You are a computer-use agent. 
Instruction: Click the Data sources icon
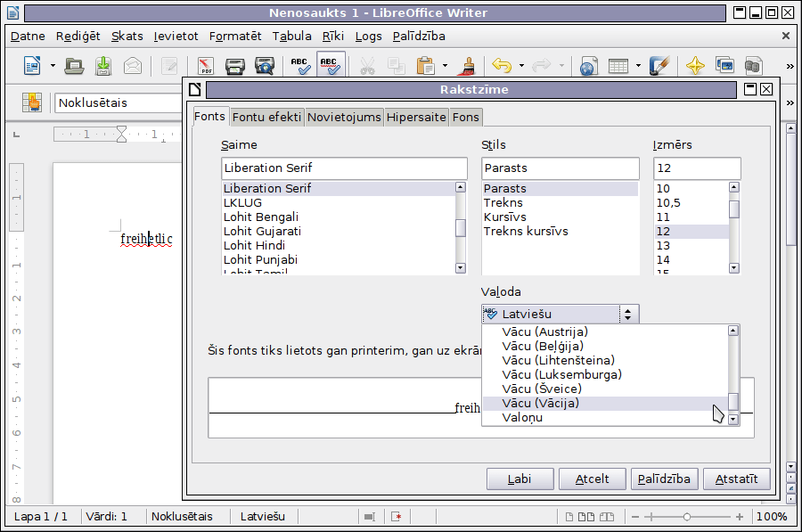(753, 65)
